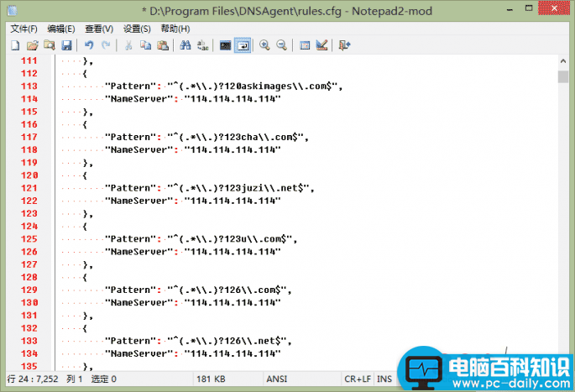Undo the last edit
Screen dimensions: 575x392
[89, 45]
